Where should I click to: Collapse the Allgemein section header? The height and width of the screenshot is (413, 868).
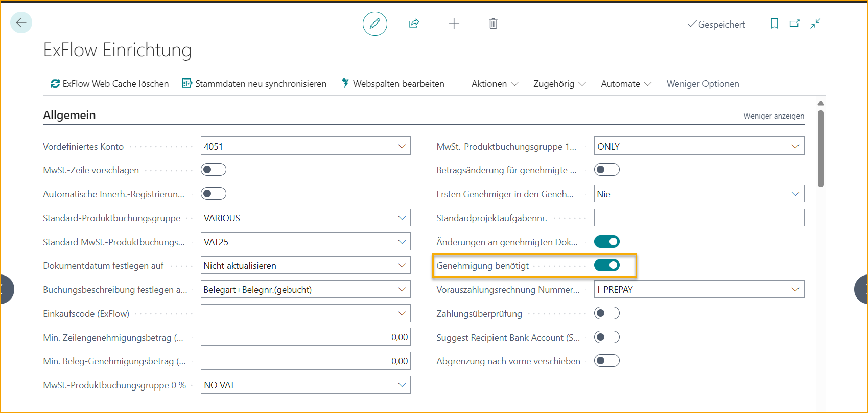[69, 115]
